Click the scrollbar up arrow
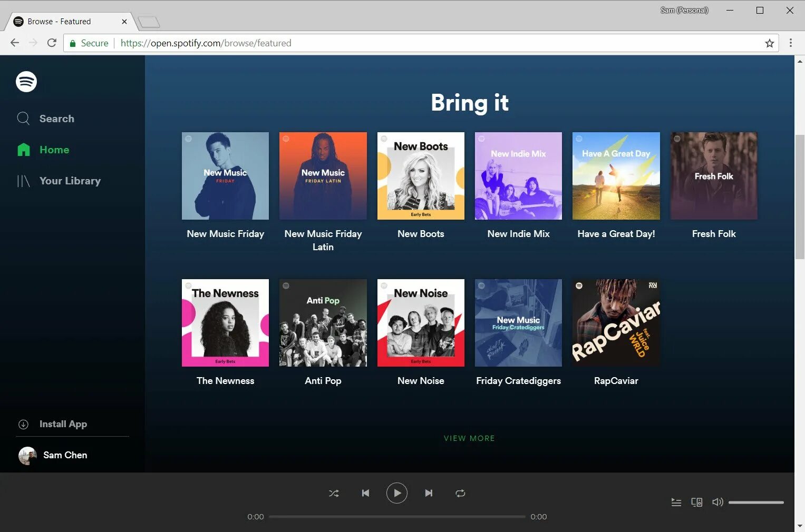Screen dimensions: 805x532 [800, 61]
